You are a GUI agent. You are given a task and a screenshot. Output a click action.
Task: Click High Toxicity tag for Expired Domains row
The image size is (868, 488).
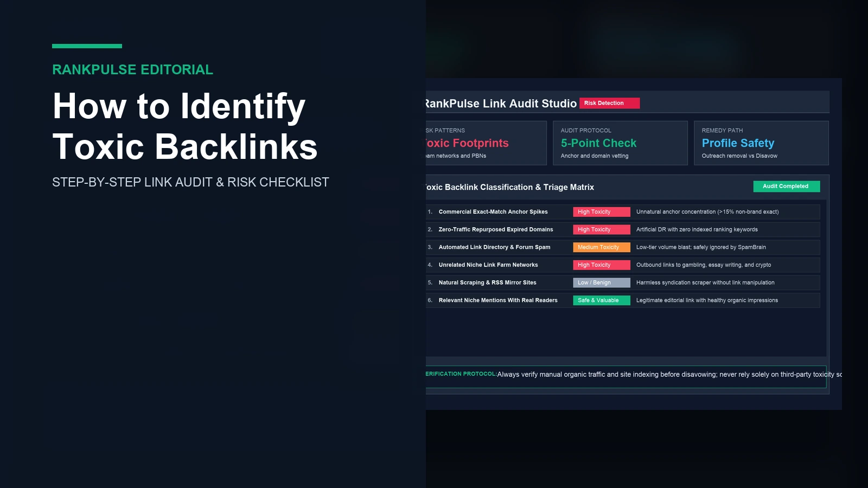[x=602, y=230]
